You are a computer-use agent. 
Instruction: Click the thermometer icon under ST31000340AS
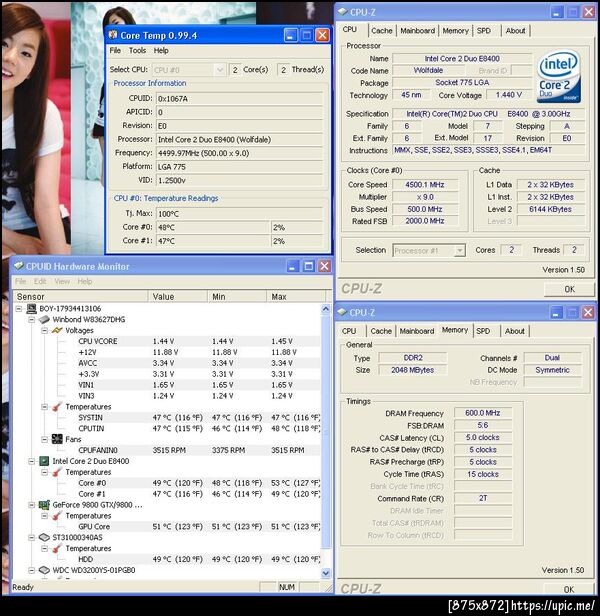coord(57,548)
